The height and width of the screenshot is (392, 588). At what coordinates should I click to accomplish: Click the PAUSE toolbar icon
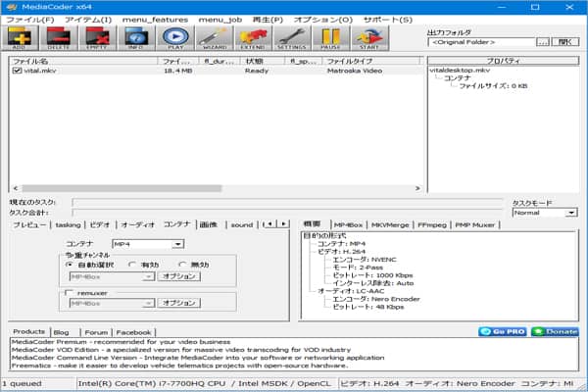(x=331, y=38)
